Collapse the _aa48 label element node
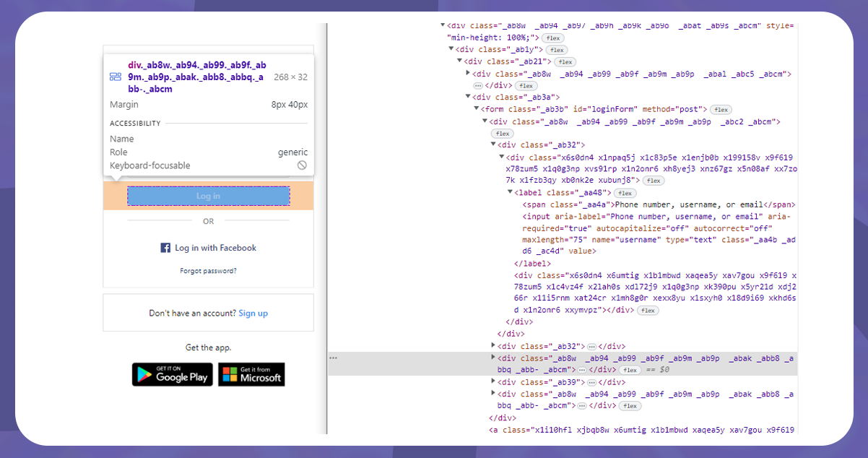The height and width of the screenshot is (458, 868). 510,193
